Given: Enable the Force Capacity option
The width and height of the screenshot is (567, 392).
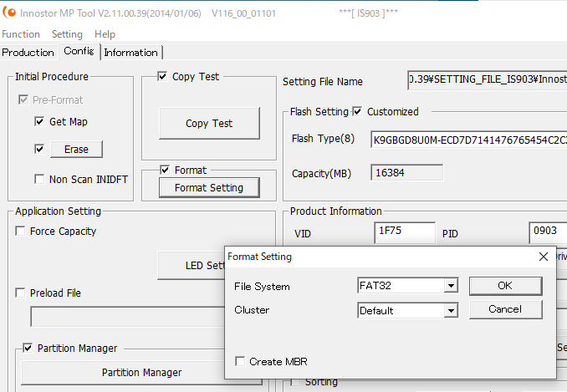Looking at the screenshot, I should pos(20,231).
